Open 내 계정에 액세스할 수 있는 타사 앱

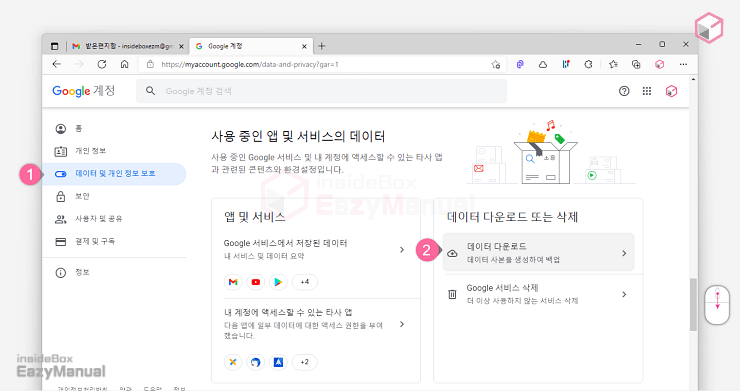tap(316, 323)
